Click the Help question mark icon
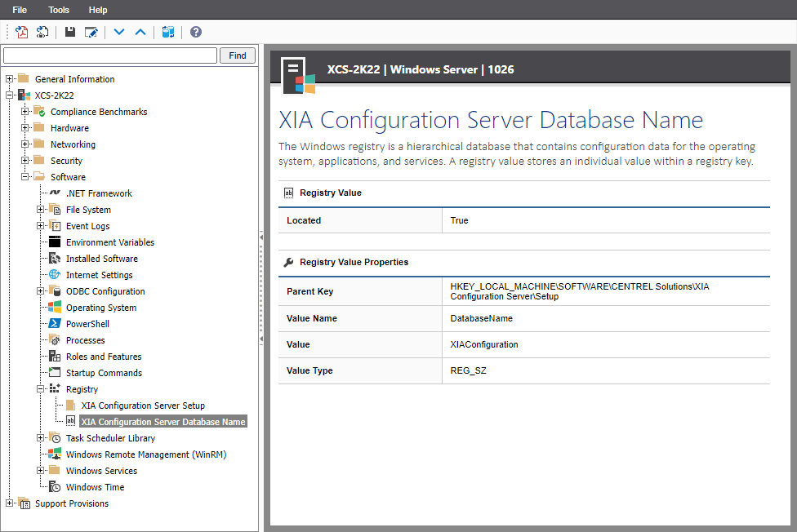 tap(196, 32)
